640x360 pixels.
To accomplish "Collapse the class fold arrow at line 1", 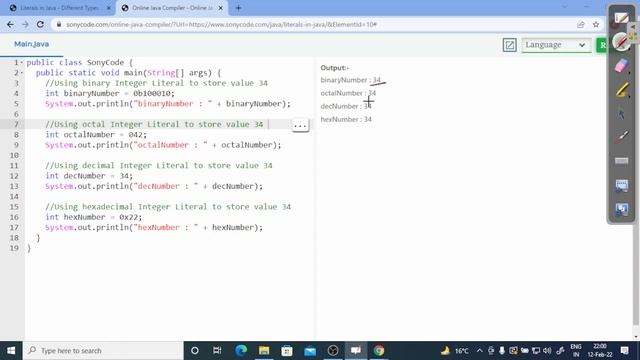I will [x=22, y=63].
